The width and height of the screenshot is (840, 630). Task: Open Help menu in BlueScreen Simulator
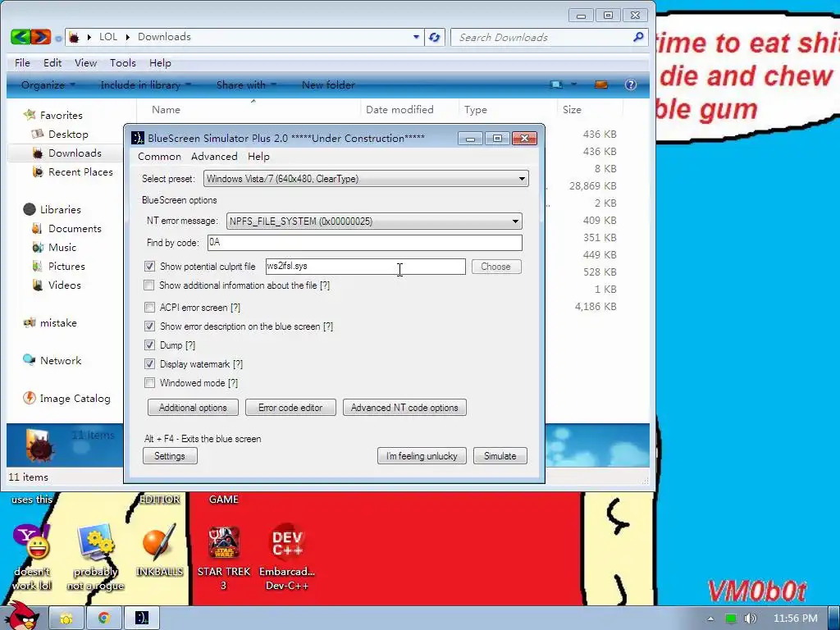pos(258,157)
